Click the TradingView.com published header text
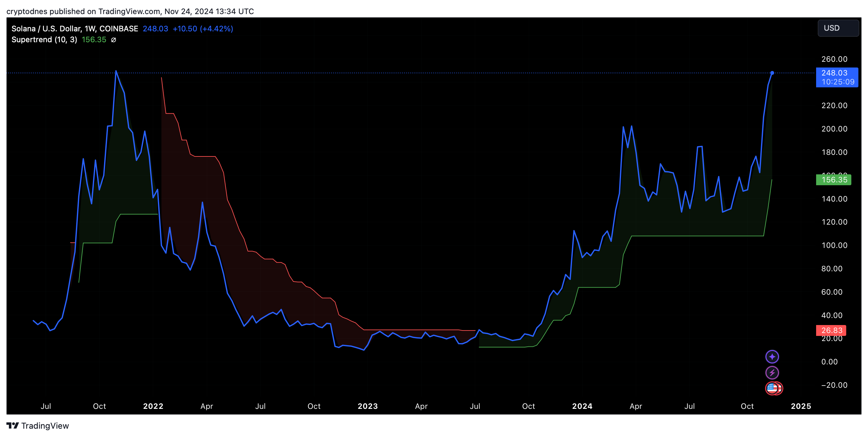 [130, 11]
